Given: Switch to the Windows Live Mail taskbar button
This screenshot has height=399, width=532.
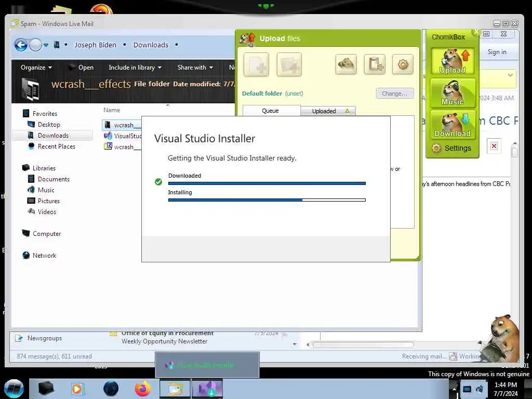Looking at the screenshot, I should (175, 389).
